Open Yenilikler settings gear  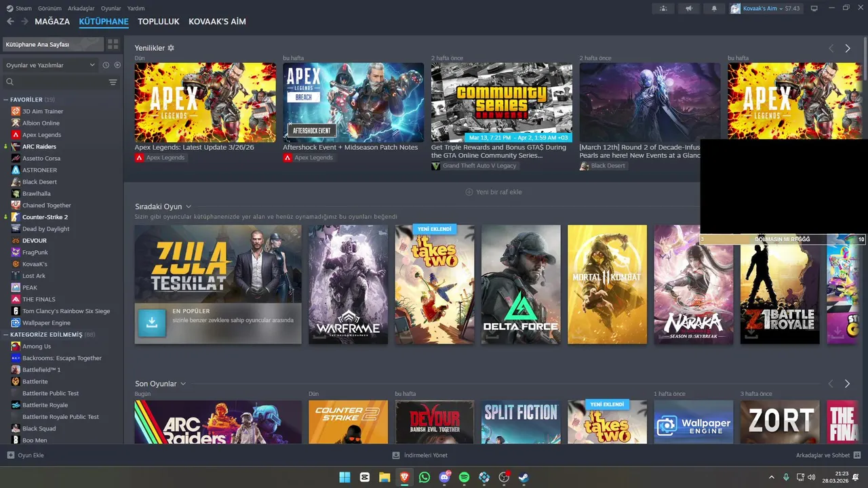click(x=171, y=48)
